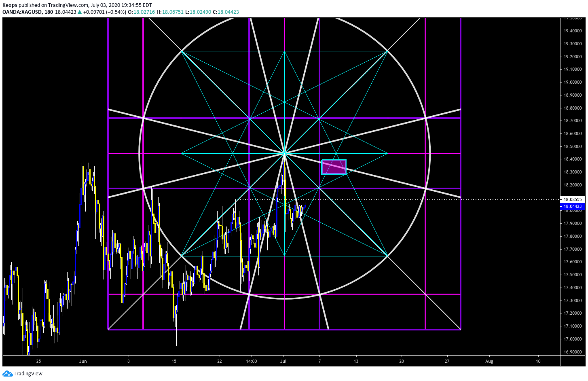Click the 18.50000 price axis label

pyautogui.click(x=573, y=146)
